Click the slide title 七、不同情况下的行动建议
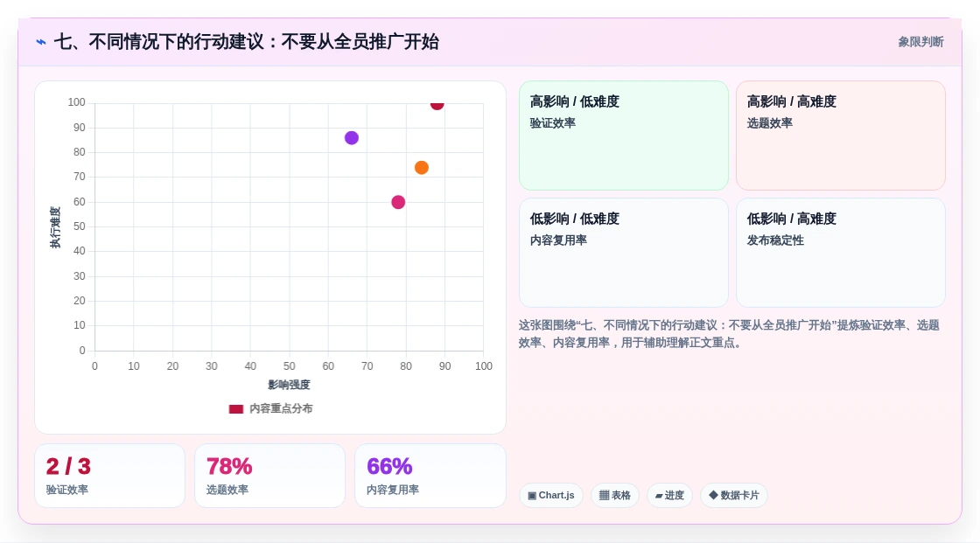 point(246,42)
